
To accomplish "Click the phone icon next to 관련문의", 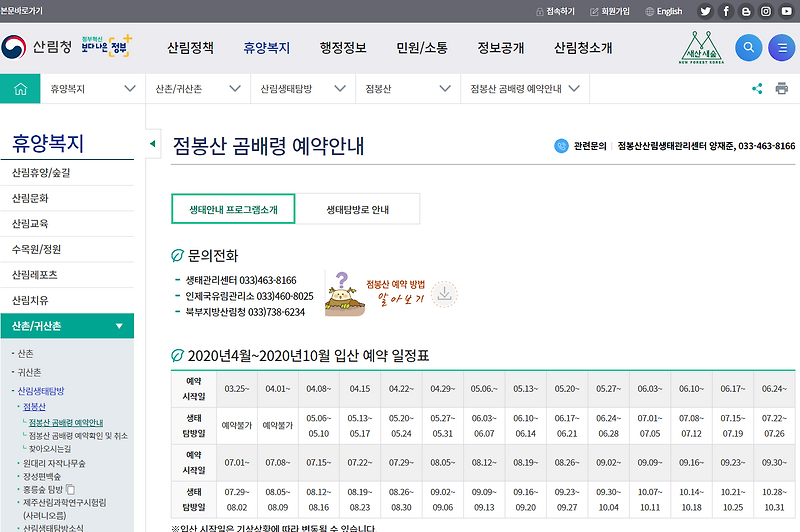I will pyautogui.click(x=561, y=146).
